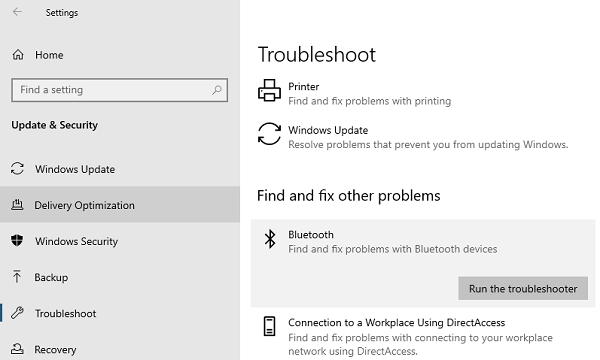Screen dimensions: 600x360
Task: Click the Troubleshoot wrench icon
Action: coord(17,313)
